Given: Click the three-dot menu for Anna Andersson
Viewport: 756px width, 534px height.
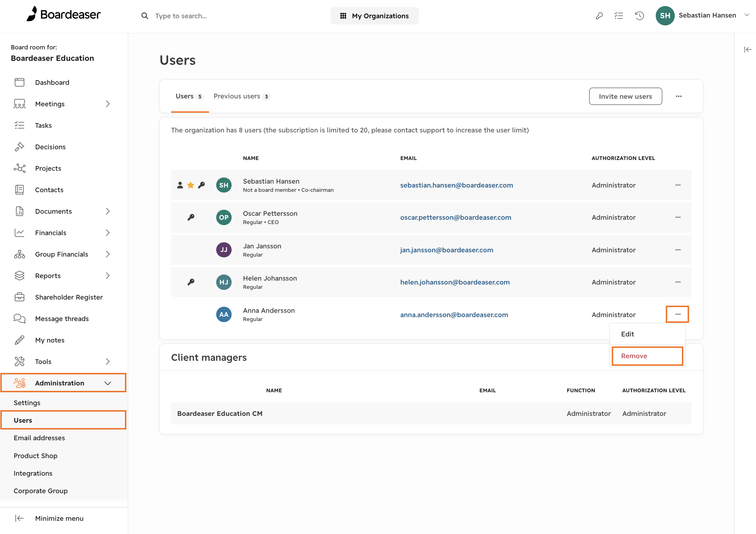Looking at the screenshot, I should click(678, 314).
